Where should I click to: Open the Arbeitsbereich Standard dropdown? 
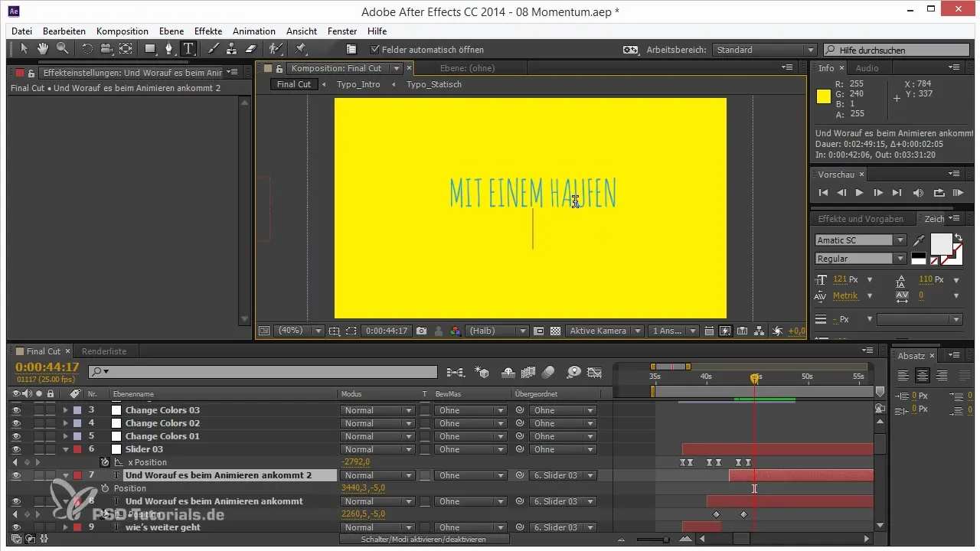tap(765, 50)
